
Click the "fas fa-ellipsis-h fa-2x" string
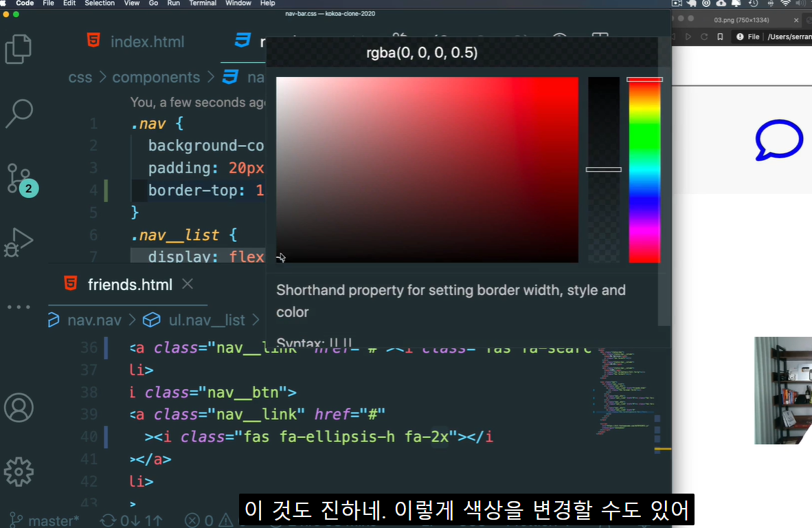tap(346, 437)
